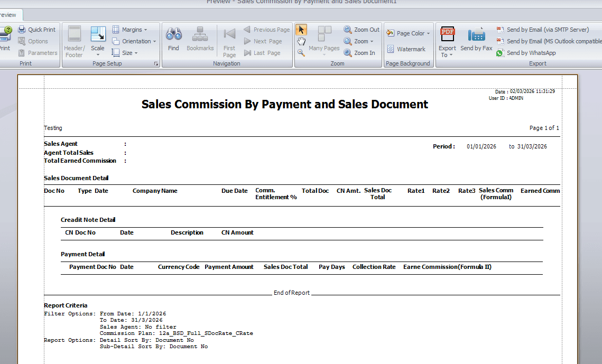
Task: Switch to the Preview tab
Action: pyautogui.click(x=9, y=15)
